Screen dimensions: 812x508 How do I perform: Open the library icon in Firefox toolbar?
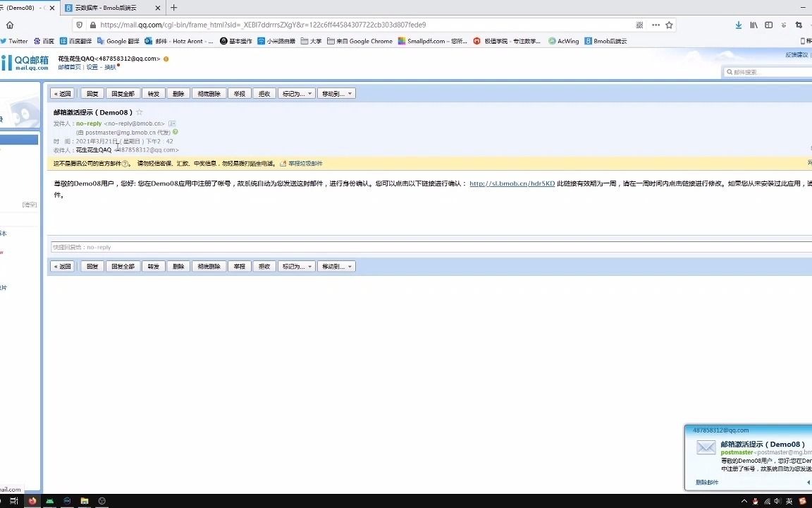pyautogui.click(x=753, y=25)
